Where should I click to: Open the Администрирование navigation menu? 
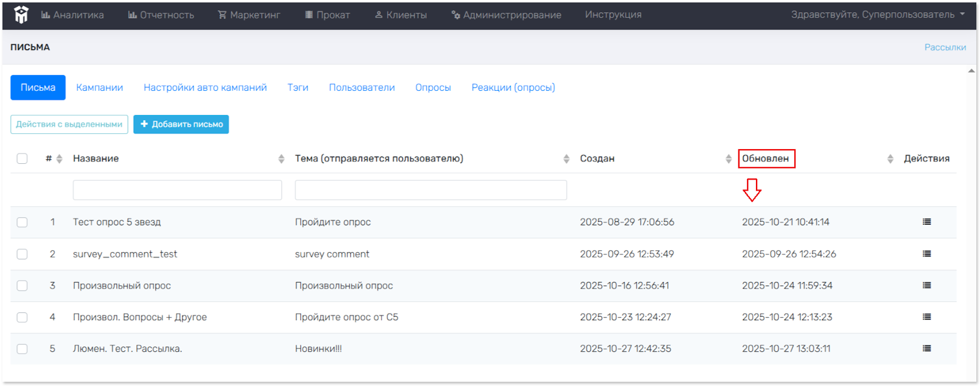point(506,15)
